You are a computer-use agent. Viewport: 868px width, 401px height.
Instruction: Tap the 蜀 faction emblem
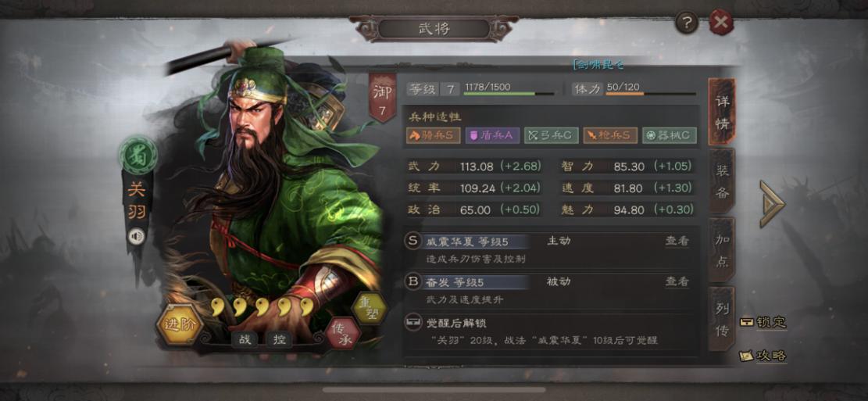(x=138, y=156)
